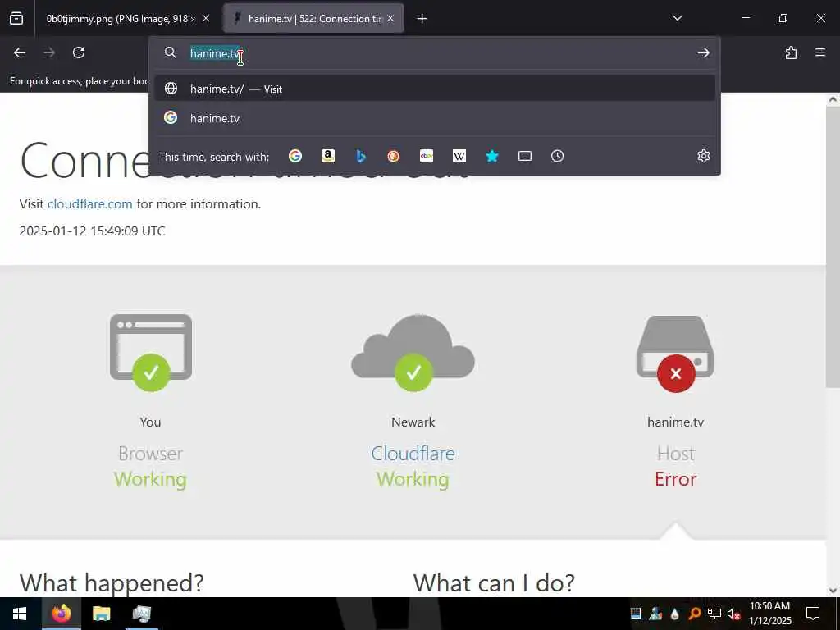Open the notification center icon
Image resolution: width=840 pixels, height=630 pixels.
pyautogui.click(x=813, y=614)
